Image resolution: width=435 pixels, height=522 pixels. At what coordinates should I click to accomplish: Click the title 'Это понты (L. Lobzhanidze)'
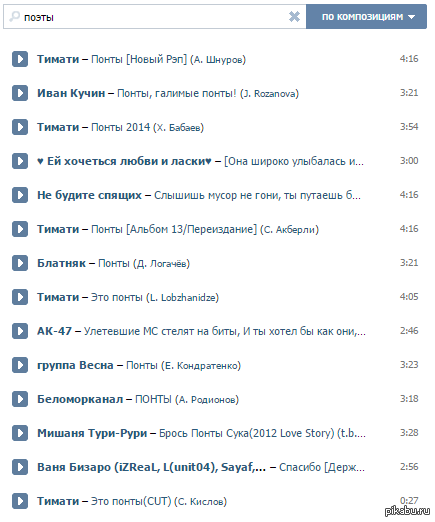click(155, 297)
